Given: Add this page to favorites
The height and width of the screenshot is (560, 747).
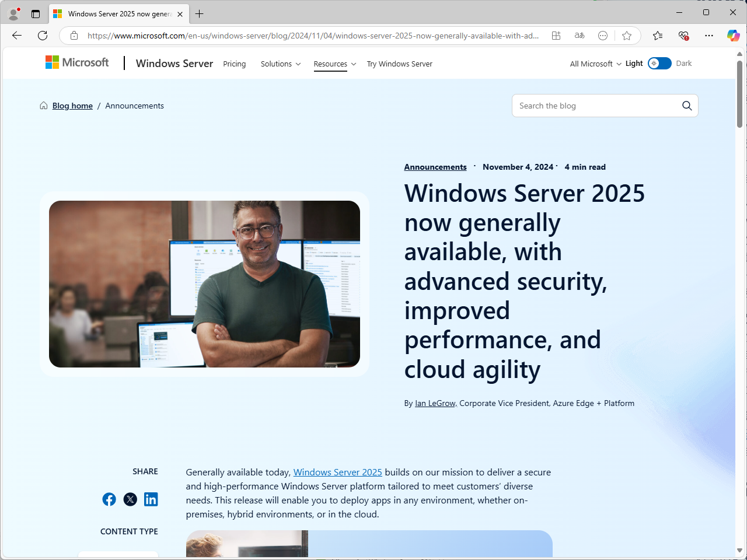Looking at the screenshot, I should [x=627, y=36].
